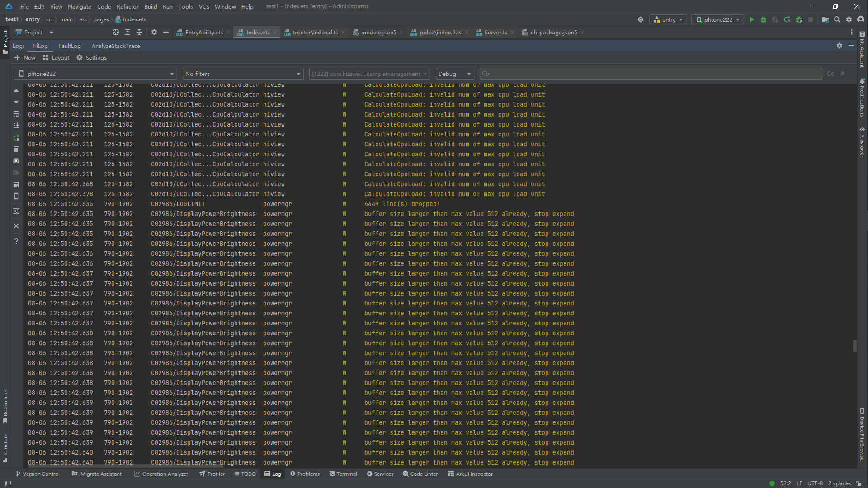This screenshot has height=488, width=868.
Task: Open Search Everywhere magnifier icon
Action: point(837,19)
